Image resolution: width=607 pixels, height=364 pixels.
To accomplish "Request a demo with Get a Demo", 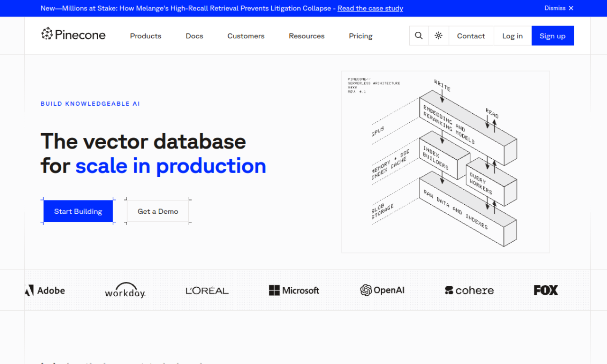I will 158,211.
